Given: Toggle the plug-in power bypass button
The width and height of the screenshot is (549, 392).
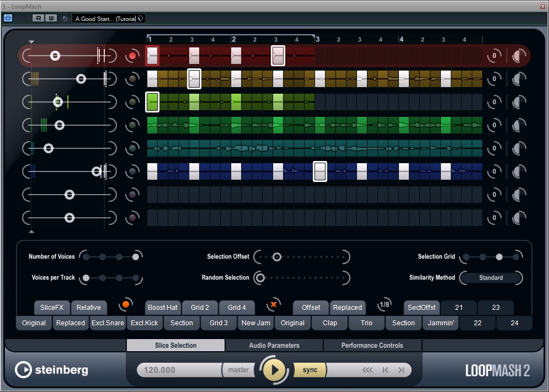Looking at the screenshot, I should 8,18.
